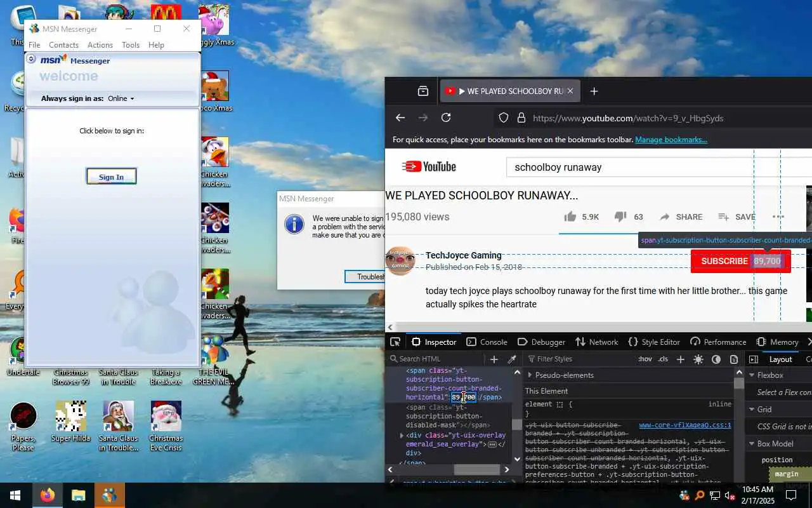Open File Explorer from the taskbar

[x=78, y=495]
